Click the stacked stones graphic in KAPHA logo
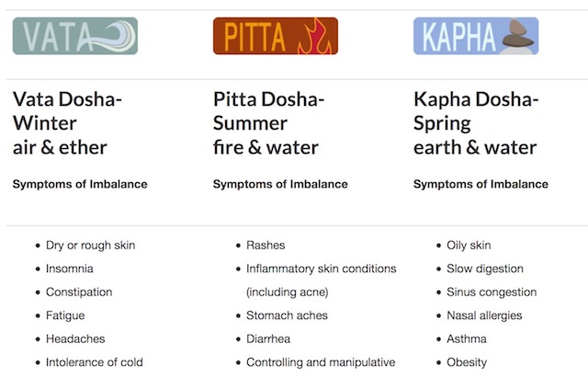 518,35
